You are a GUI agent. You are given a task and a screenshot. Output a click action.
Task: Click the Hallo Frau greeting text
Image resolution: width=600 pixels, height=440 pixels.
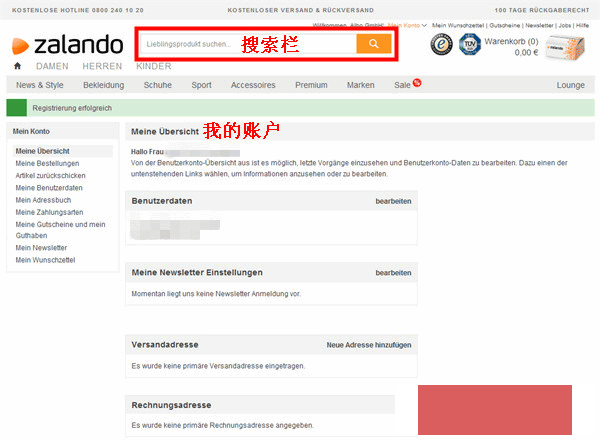(147, 152)
